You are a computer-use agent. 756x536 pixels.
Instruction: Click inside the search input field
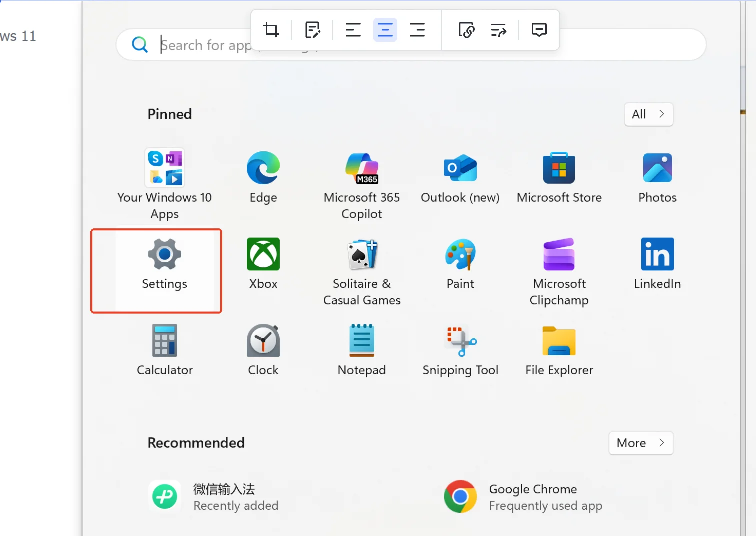tap(300, 45)
